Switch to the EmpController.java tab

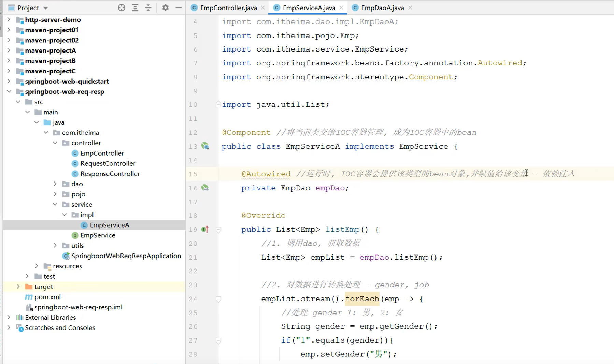(228, 8)
